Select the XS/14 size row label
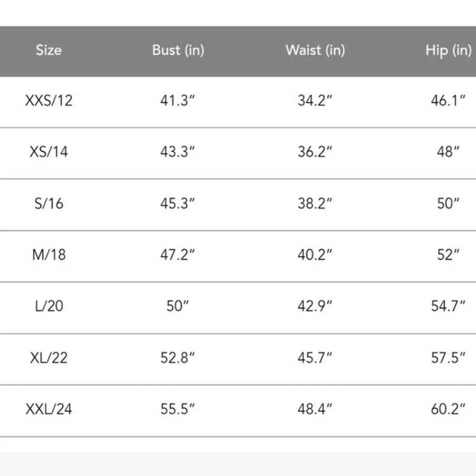 pos(49,152)
